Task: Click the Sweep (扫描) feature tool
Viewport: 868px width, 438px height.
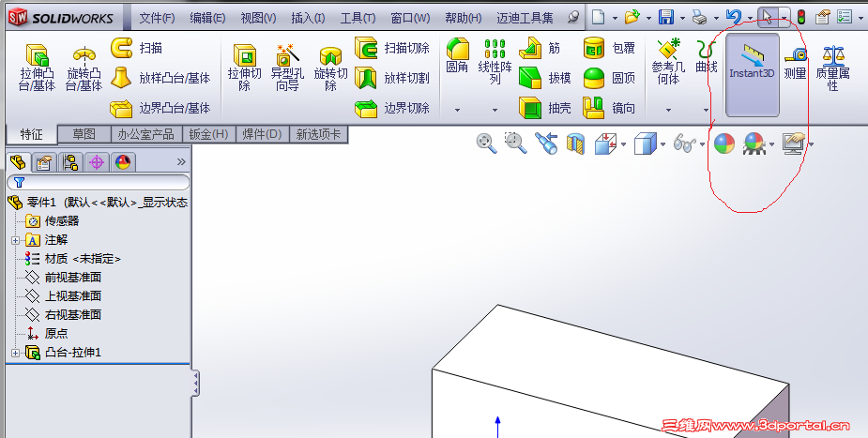Action: pos(137,48)
